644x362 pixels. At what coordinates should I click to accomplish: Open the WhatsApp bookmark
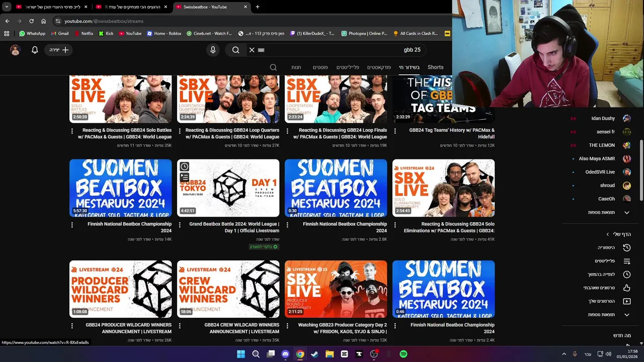point(32,34)
